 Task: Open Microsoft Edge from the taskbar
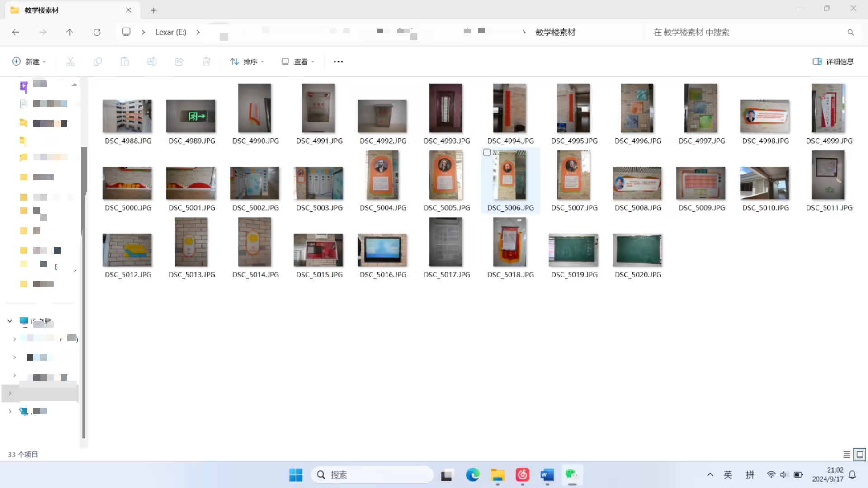(472, 475)
